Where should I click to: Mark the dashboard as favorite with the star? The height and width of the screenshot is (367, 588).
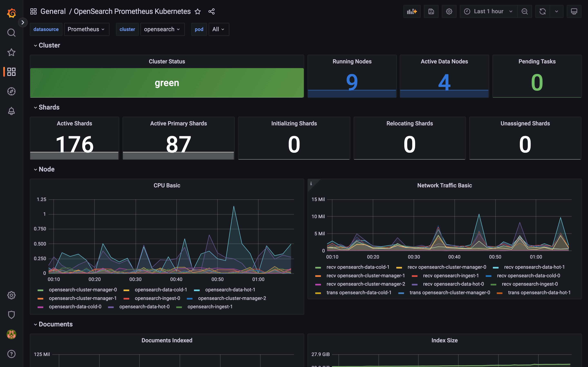coord(198,11)
